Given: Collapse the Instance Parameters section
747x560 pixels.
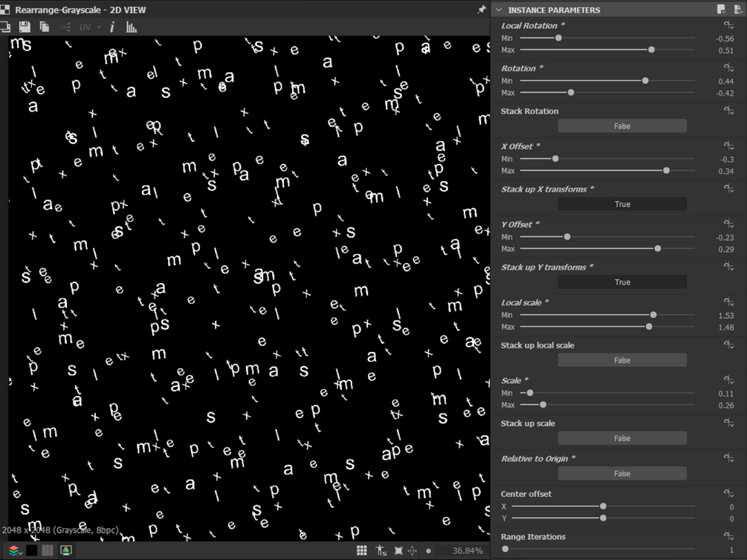Looking at the screenshot, I should click(x=499, y=10).
